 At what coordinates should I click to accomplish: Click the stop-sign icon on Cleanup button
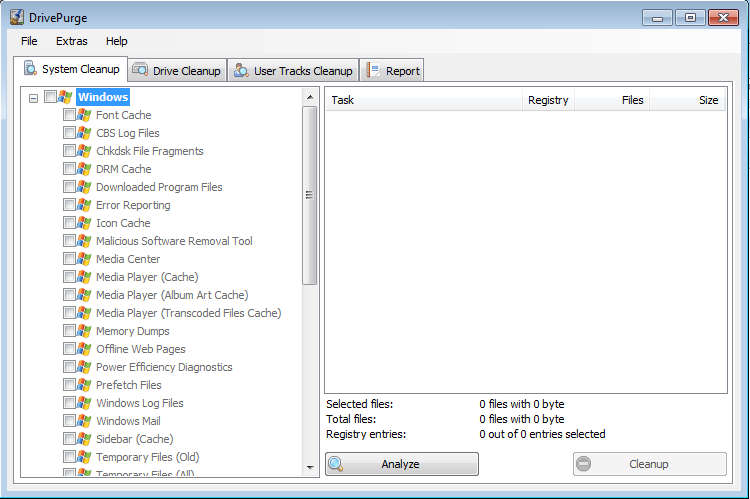(x=584, y=464)
